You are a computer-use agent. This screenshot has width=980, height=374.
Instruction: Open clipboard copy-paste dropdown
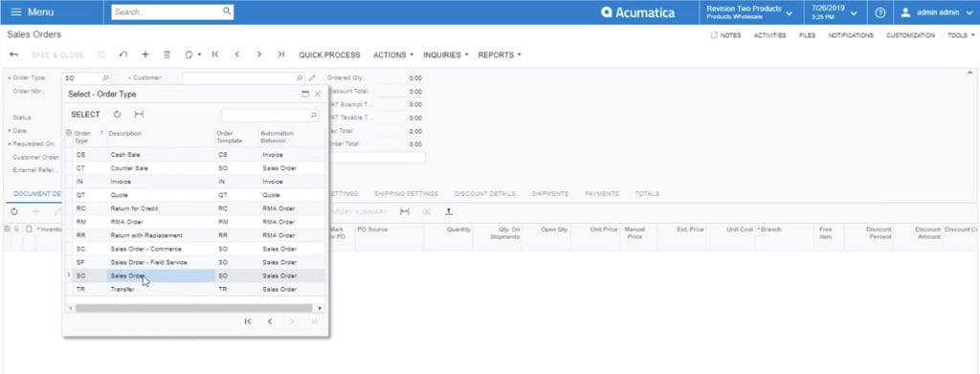(x=193, y=55)
